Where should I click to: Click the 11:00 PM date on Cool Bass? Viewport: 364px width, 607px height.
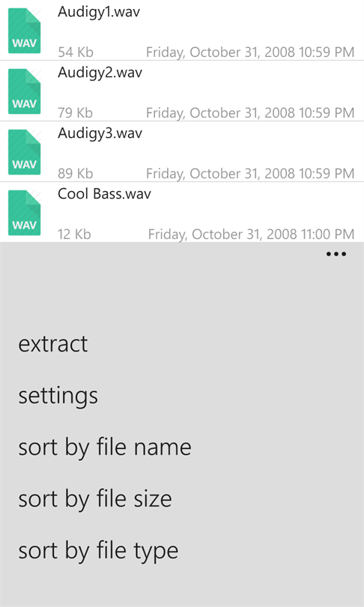[x=252, y=235]
